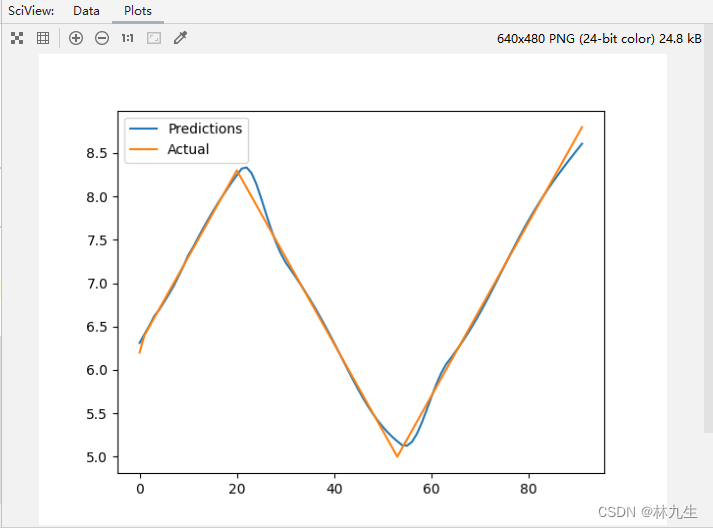Click the Actual legend label

188,149
